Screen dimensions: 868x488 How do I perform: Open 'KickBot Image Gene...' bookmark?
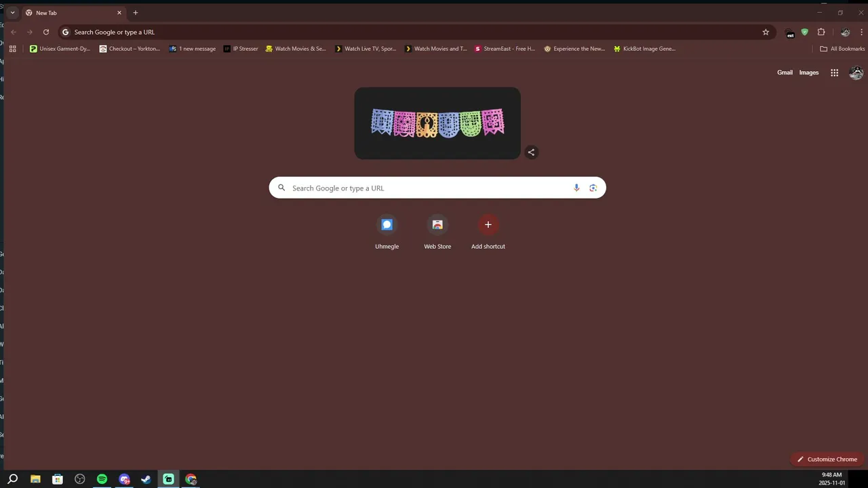tap(644, 49)
